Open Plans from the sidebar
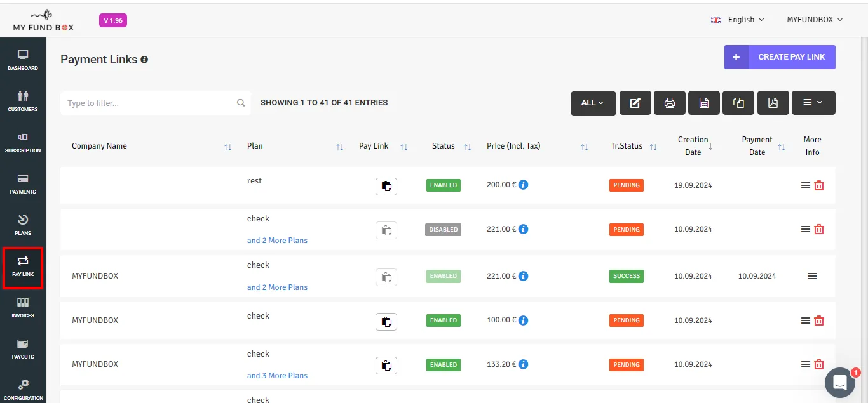 [x=23, y=225]
